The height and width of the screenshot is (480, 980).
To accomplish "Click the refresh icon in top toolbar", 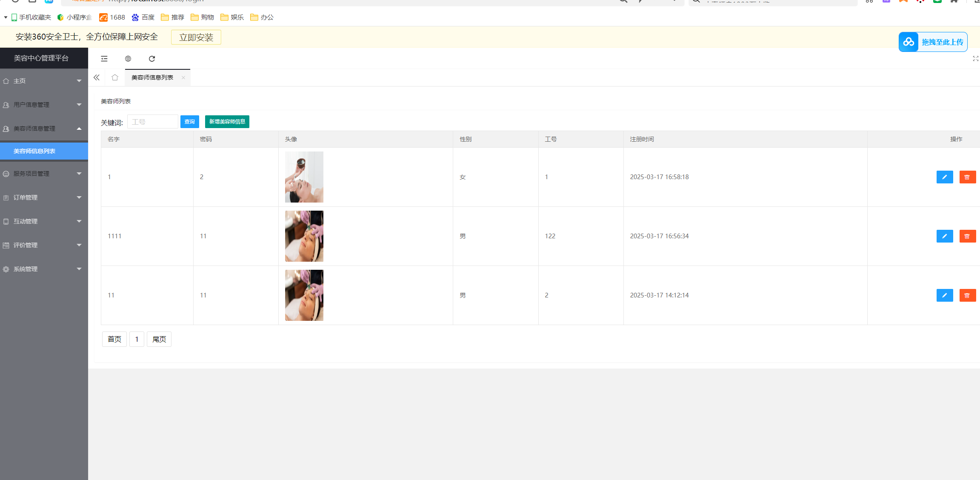I will 152,59.
